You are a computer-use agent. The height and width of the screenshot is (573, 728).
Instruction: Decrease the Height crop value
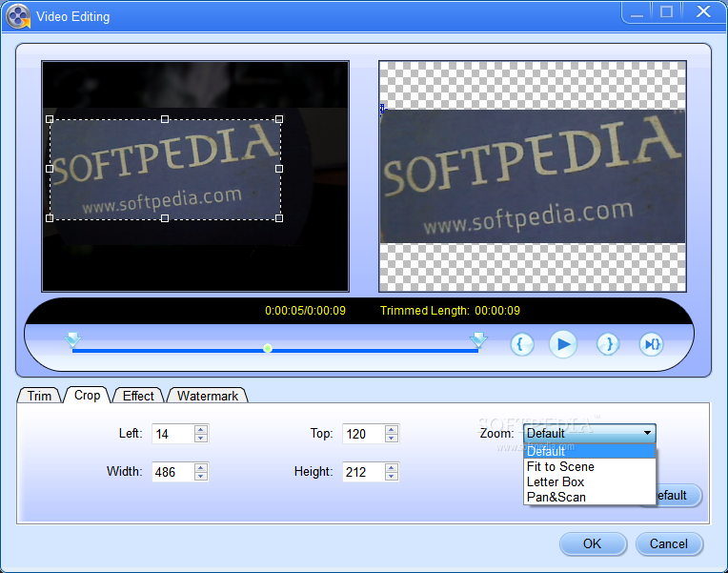coord(392,477)
